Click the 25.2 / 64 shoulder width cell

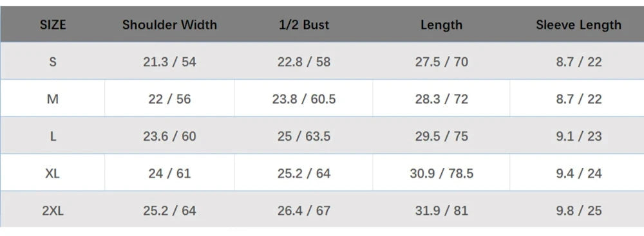(x=169, y=210)
